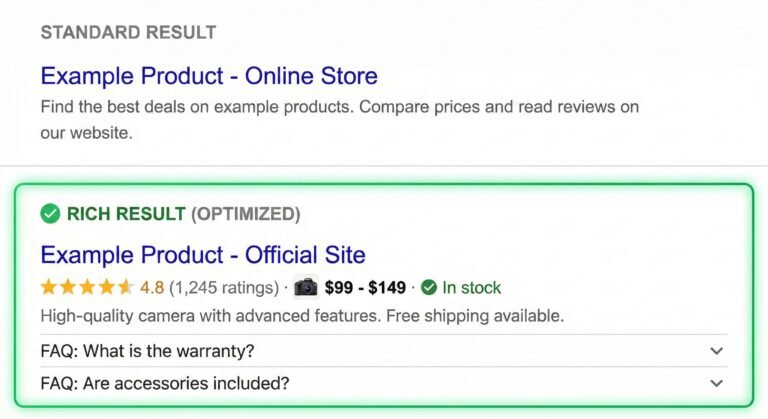
Task: Click the third gold rating star
Action: [87, 288]
